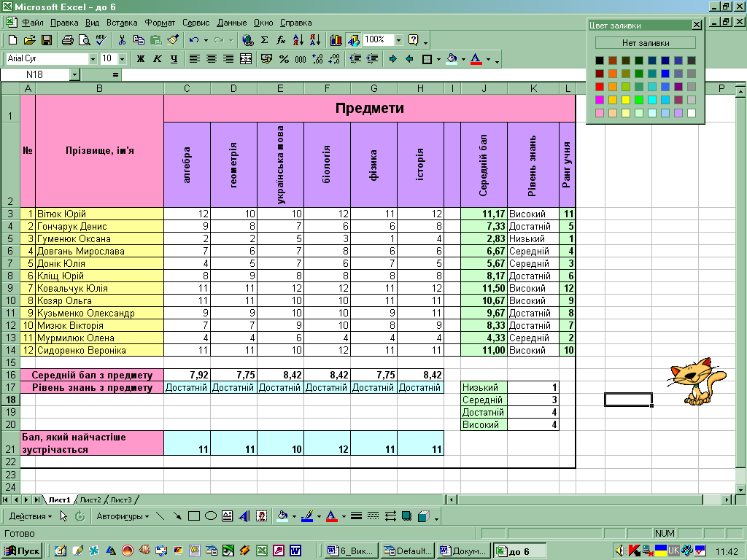Switch to the Лист2 sheet tab

tap(90, 499)
